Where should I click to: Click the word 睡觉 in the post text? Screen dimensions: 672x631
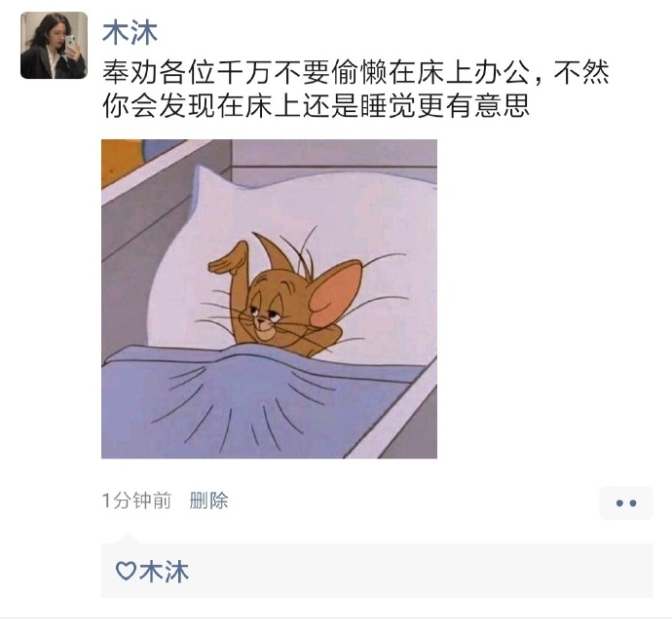click(388, 105)
